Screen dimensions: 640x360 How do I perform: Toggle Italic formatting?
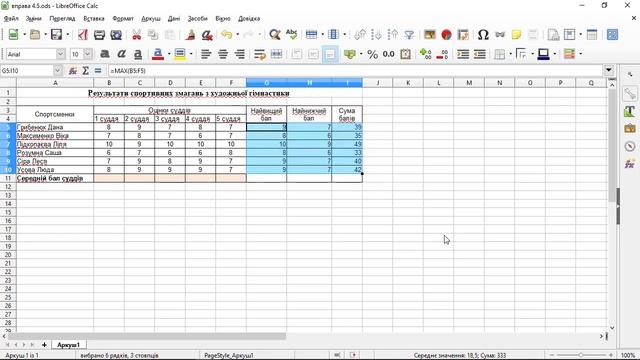121,54
